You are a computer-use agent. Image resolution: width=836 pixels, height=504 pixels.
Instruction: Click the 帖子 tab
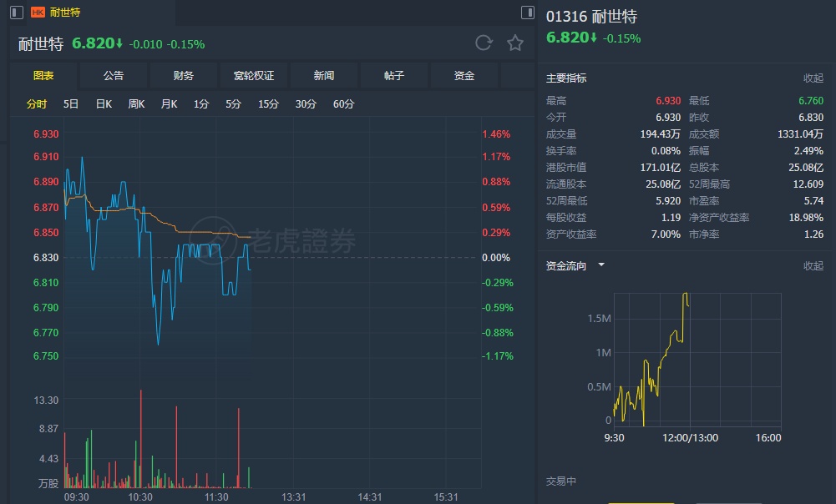[394, 76]
